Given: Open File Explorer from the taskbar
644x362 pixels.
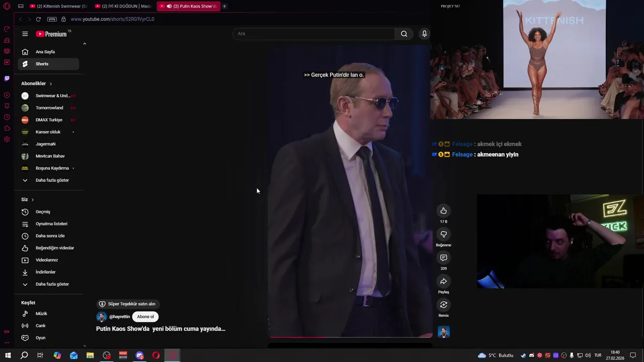Looking at the screenshot, I should [x=90, y=355].
